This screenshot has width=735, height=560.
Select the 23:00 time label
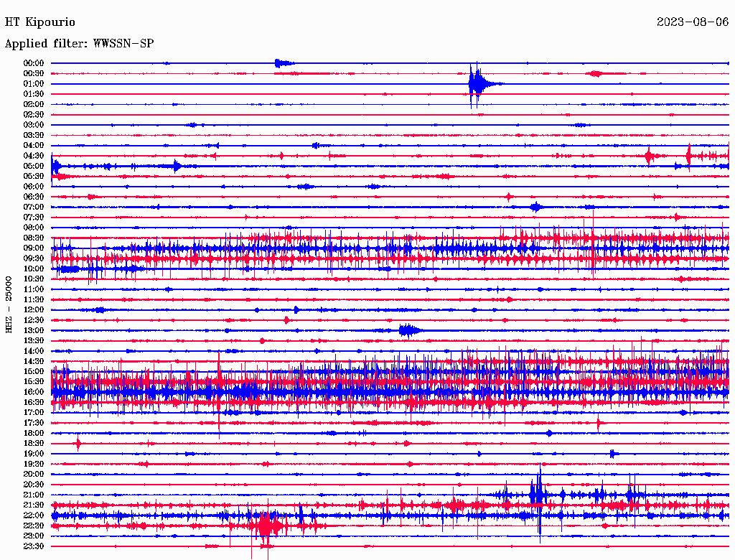[34, 536]
